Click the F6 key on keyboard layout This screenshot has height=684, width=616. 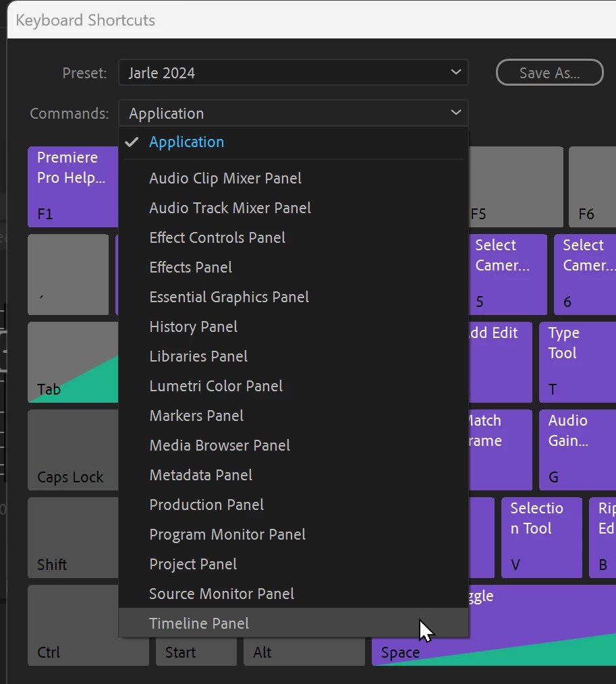point(592,187)
